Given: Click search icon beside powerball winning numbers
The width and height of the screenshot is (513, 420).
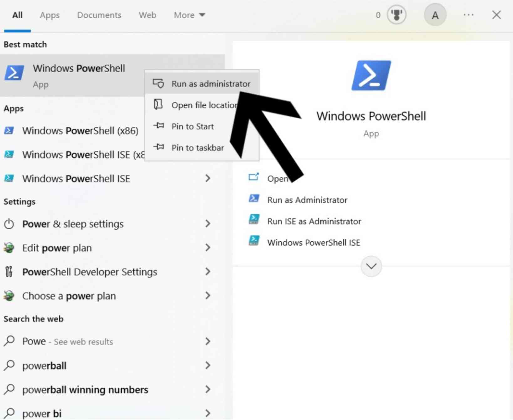Looking at the screenshot, I should pos(9,389).
